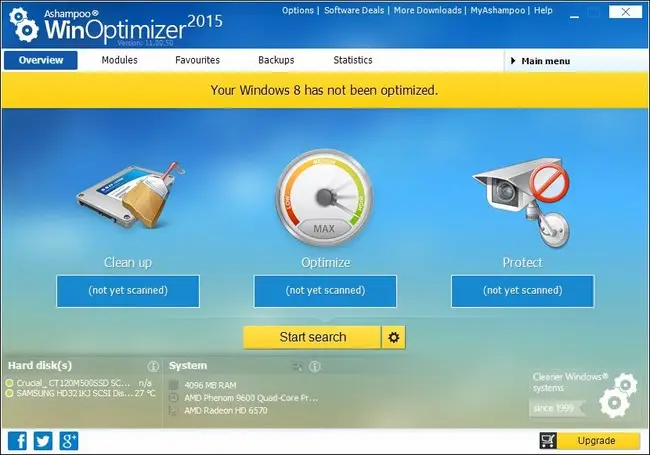650x455 pixels.
Task: Open the MyAshampoo link
Action: (497, 10)
